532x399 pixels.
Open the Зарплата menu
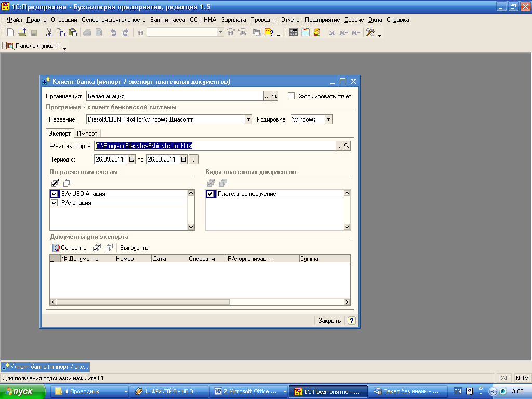click(x=233, y=20)
